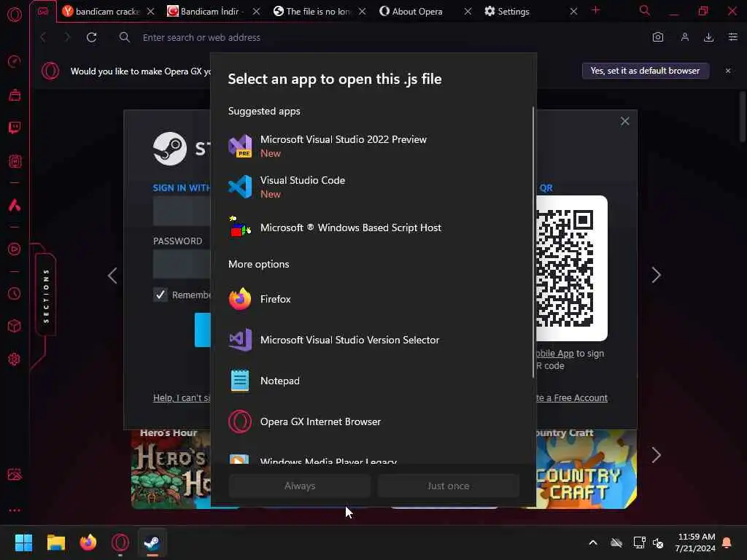The height and width of the screenshot is (560, 747).
Task: Open Twitch icon in Opera sidebar
Action: coord(15,128)
